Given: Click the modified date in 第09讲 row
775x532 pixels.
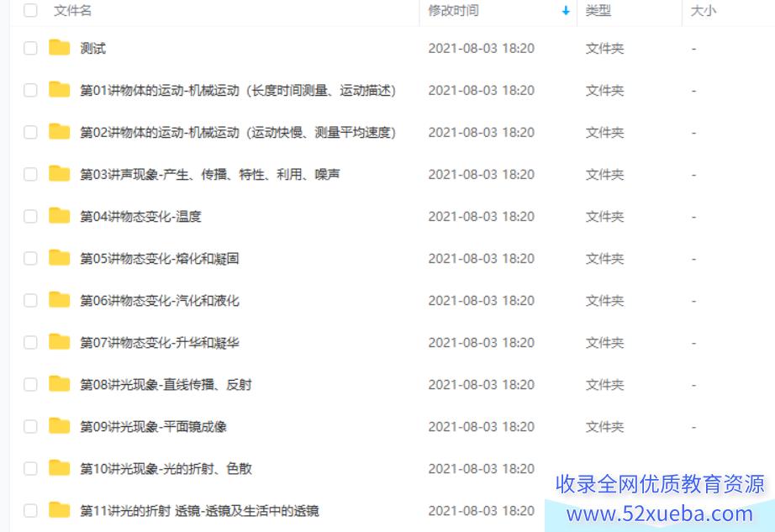Looking at the screenshot, I should (482, 426).
